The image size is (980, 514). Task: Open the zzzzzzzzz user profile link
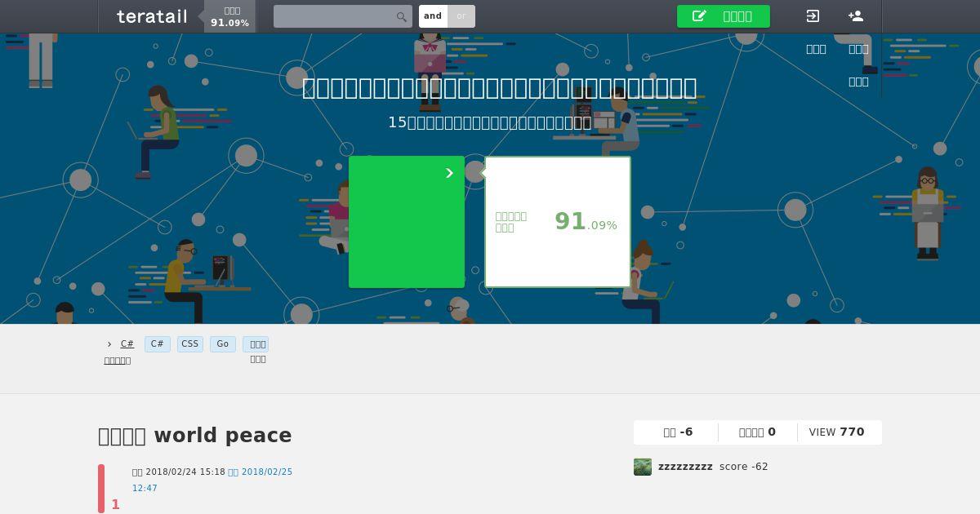coord(685,467)
